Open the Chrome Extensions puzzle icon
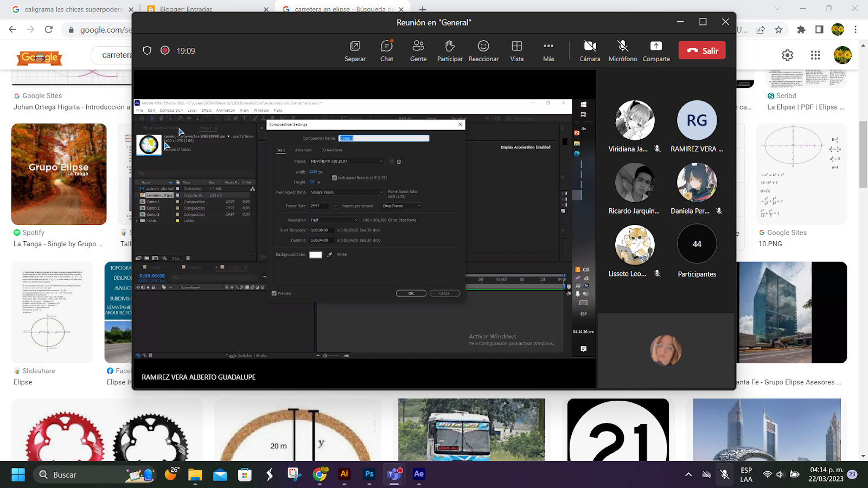Image resolution: width=868 pixels, height=488 pixels. pyautogui.click(x=801, y=30)
